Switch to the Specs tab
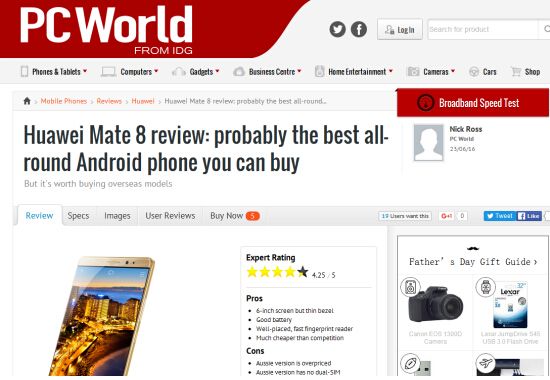Image resolution: width=550 pixels, height=380 pixels. coord(78,216)
